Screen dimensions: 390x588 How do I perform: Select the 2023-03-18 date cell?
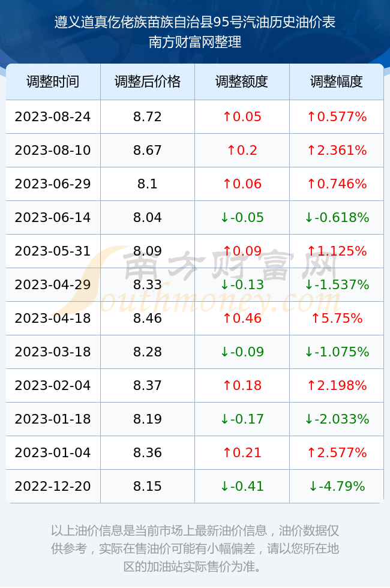(53, 352)
